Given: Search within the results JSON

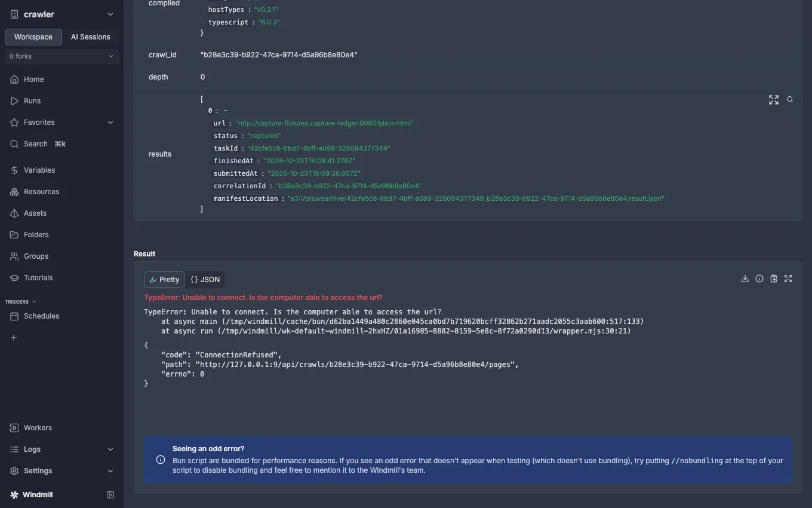Looking at the screenshot, I should 790,100.
